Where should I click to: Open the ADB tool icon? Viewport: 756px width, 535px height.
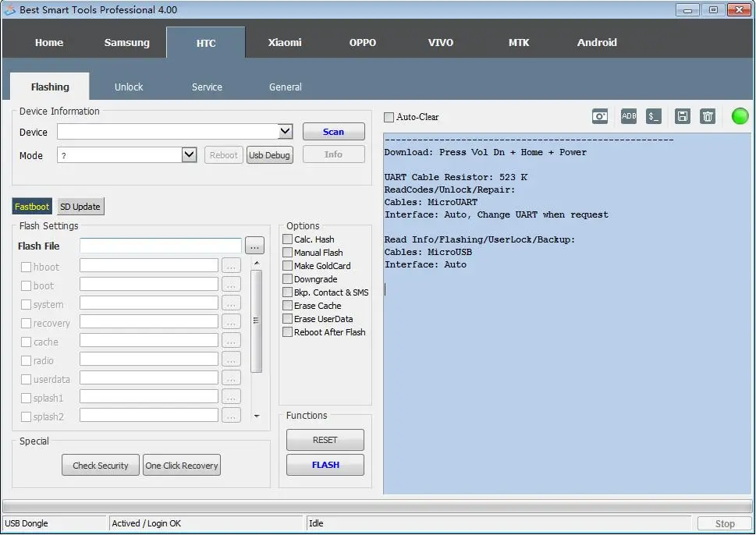(x=629, y=116)
